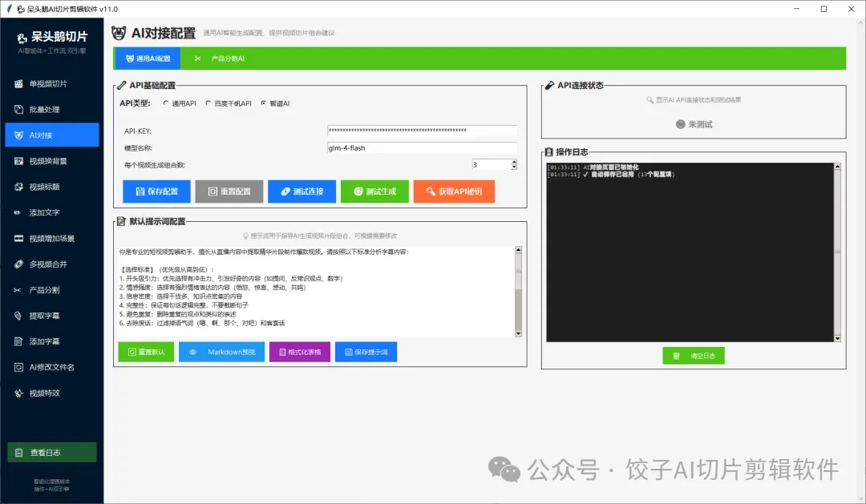
Task: Click inside the prompt text editing area
Action: click(315, 292)
